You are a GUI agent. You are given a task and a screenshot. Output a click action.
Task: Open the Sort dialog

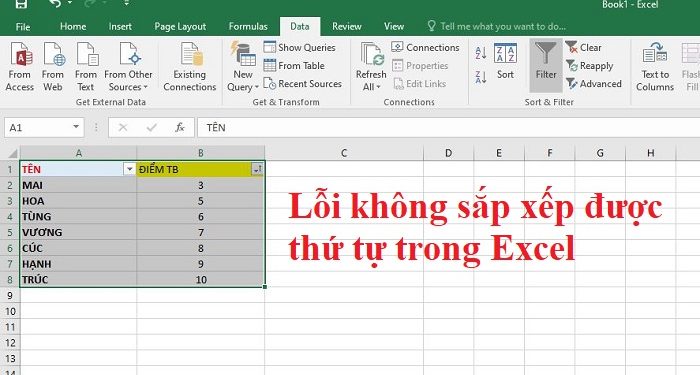pos(505,62)
